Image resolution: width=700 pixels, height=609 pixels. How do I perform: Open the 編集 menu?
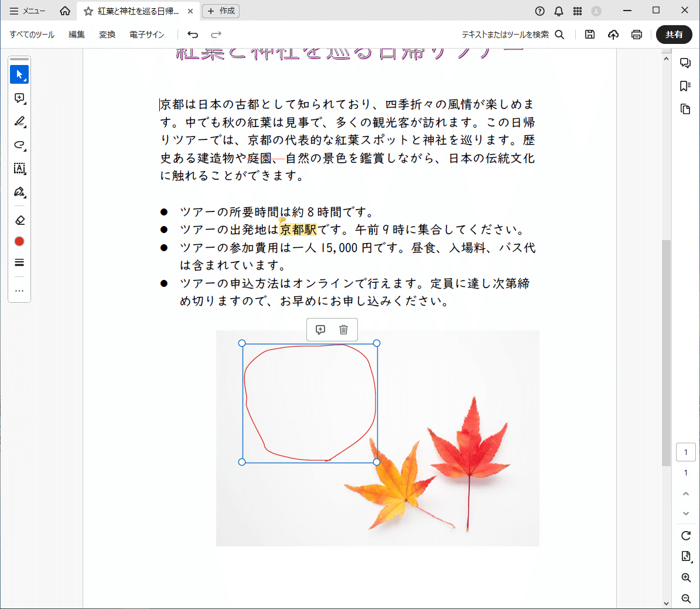76,35
